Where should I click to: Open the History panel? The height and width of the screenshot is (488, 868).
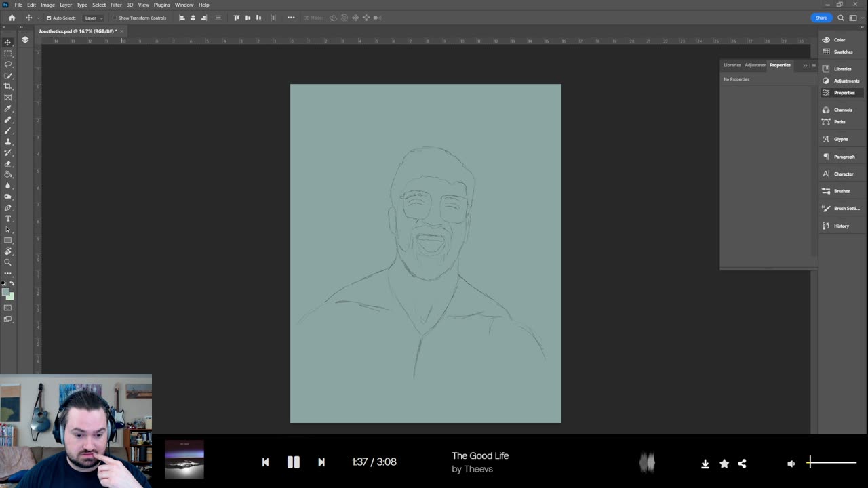click(826, 226)
